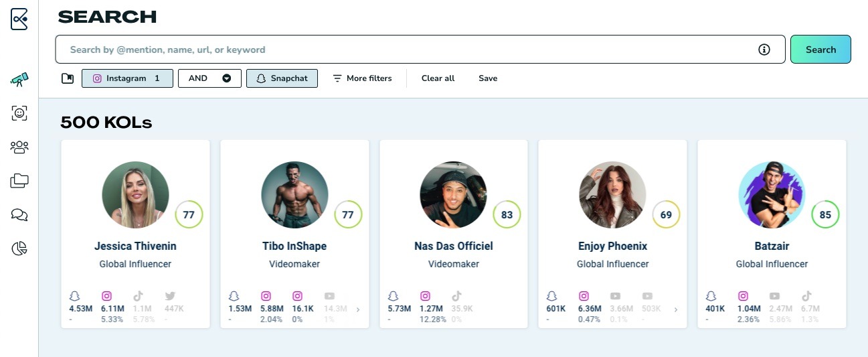Open Batzair's profile name link

(x=772, y=246)
